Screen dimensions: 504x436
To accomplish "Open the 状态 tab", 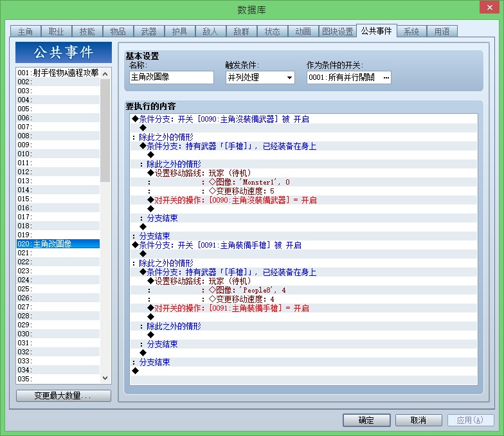I will tap(273, 32).
